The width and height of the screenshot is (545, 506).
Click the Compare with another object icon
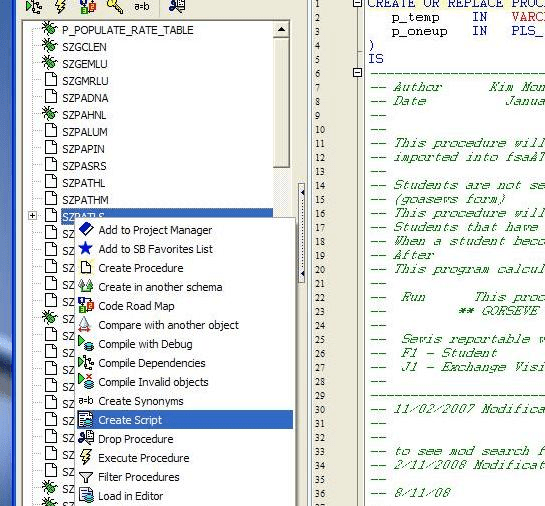[x=84, y=324]
